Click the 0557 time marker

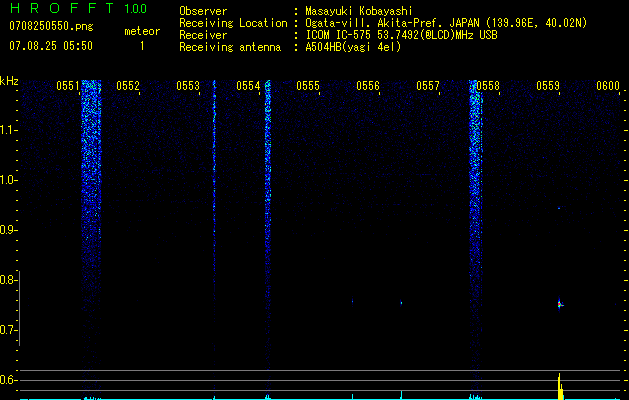click(x=428, y=86)
